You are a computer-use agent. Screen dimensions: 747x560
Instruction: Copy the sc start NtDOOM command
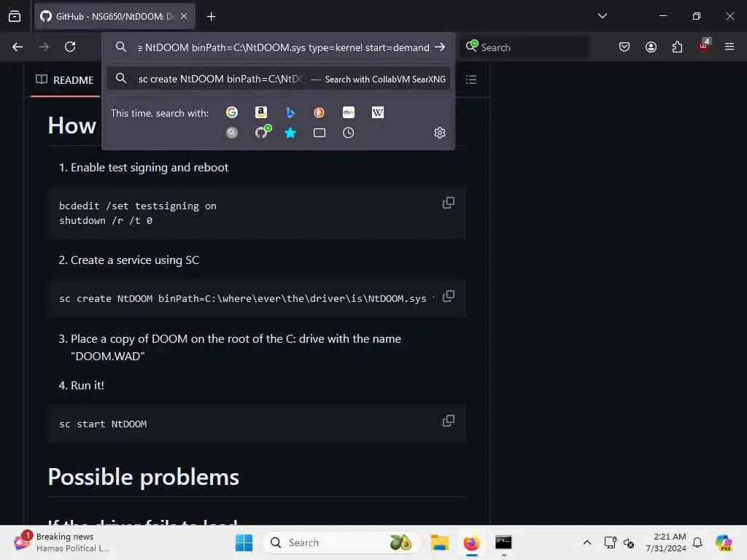coord(449,421)
